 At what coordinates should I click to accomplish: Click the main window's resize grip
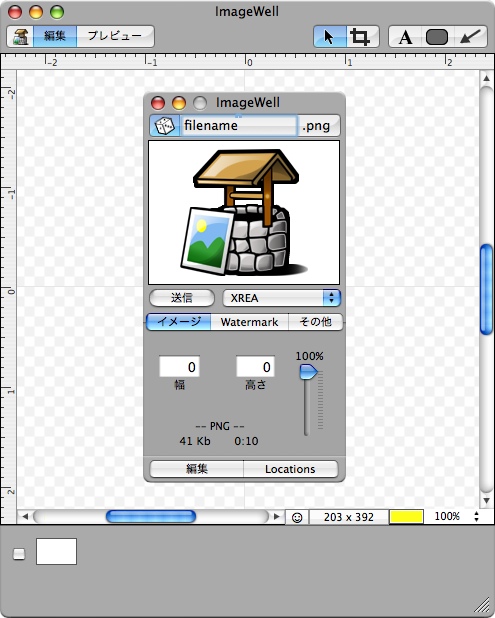pos(482,605)
